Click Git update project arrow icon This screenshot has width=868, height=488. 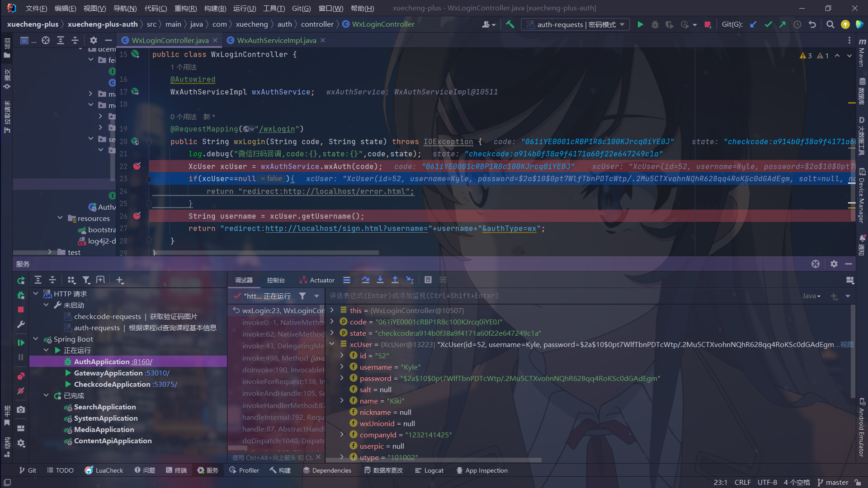(753, 24)
